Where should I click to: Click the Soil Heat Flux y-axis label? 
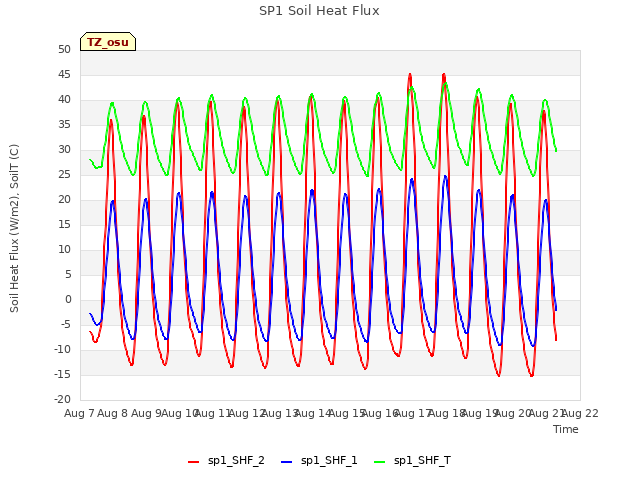coord(14,228)
